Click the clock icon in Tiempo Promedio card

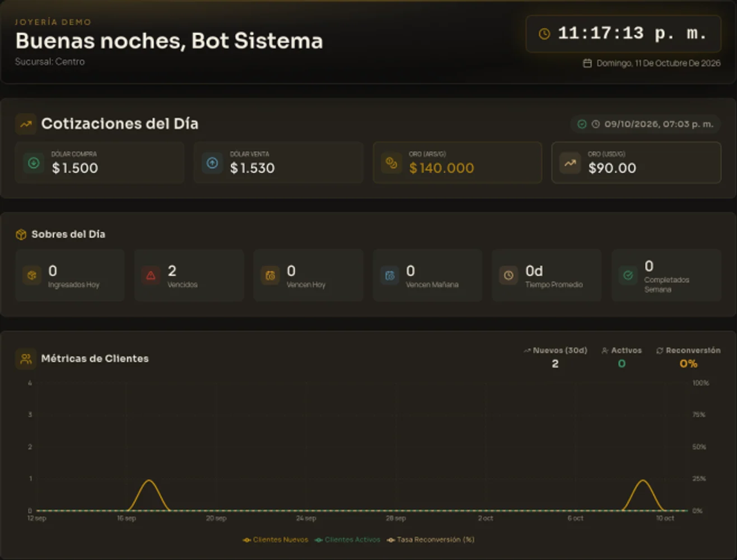pos(509,276)
